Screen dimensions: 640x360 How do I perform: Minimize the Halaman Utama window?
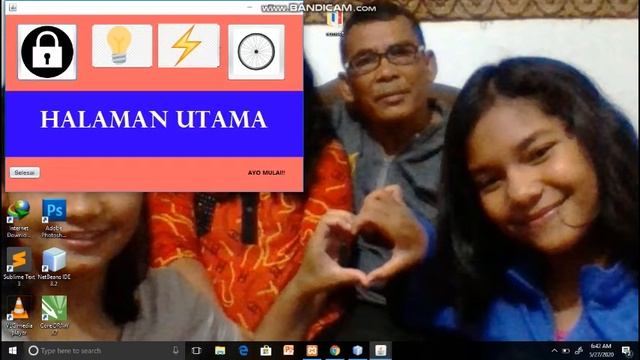coord(250,7)
